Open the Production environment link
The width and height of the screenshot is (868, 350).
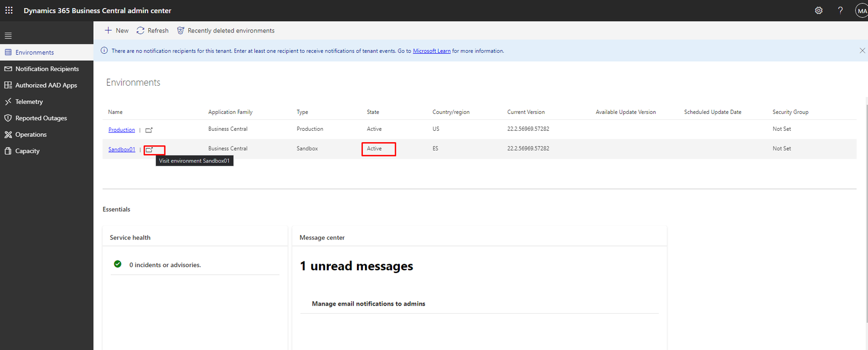click(x=122, y=130)
